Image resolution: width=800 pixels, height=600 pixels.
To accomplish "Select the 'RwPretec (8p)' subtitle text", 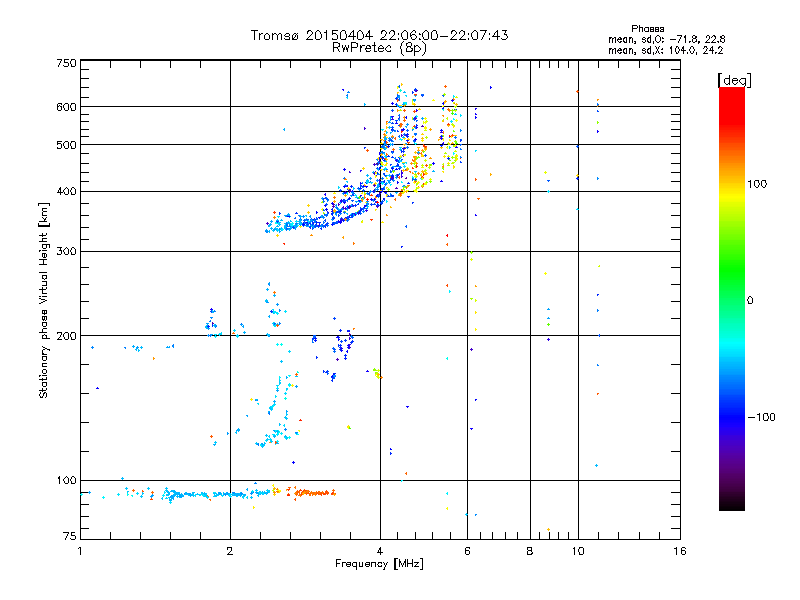I will [x=379, y=48].
